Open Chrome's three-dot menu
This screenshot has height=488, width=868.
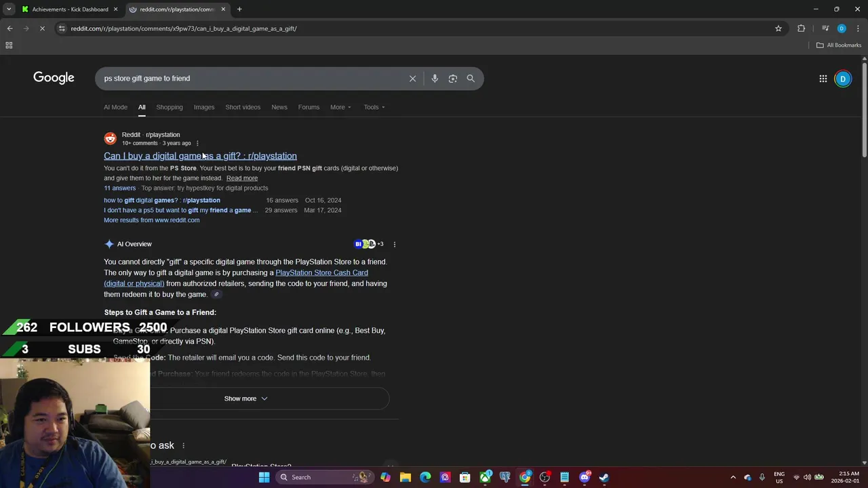858,28
